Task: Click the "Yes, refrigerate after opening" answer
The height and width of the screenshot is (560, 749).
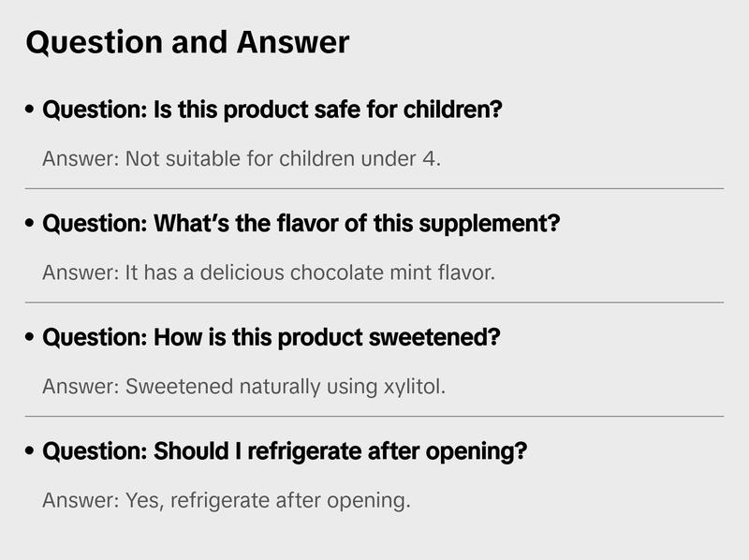Action: tap(227, 500)
